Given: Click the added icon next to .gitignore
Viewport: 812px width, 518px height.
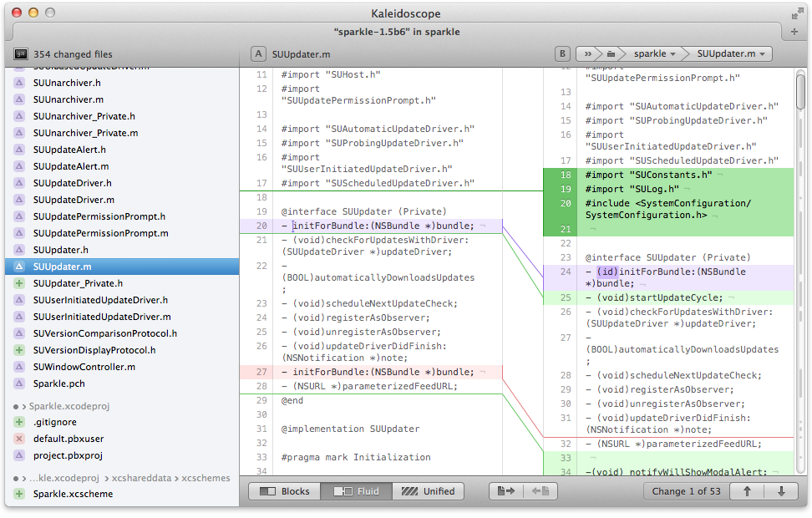Looking at the screenshot, I should click(19, 422).
